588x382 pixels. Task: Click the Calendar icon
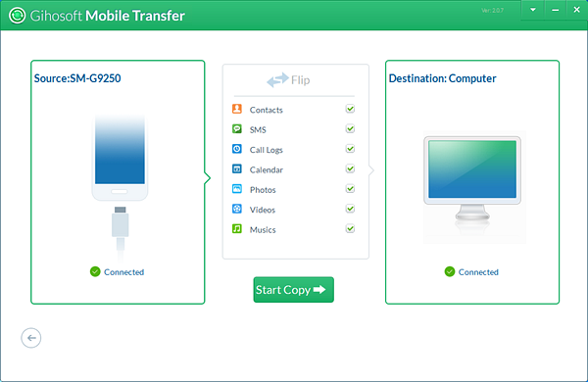[237, 168]
